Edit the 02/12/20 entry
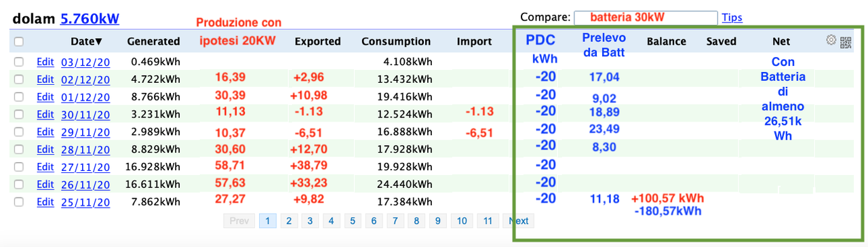Viewport: 868px width, 247px height. click(45, 79)
